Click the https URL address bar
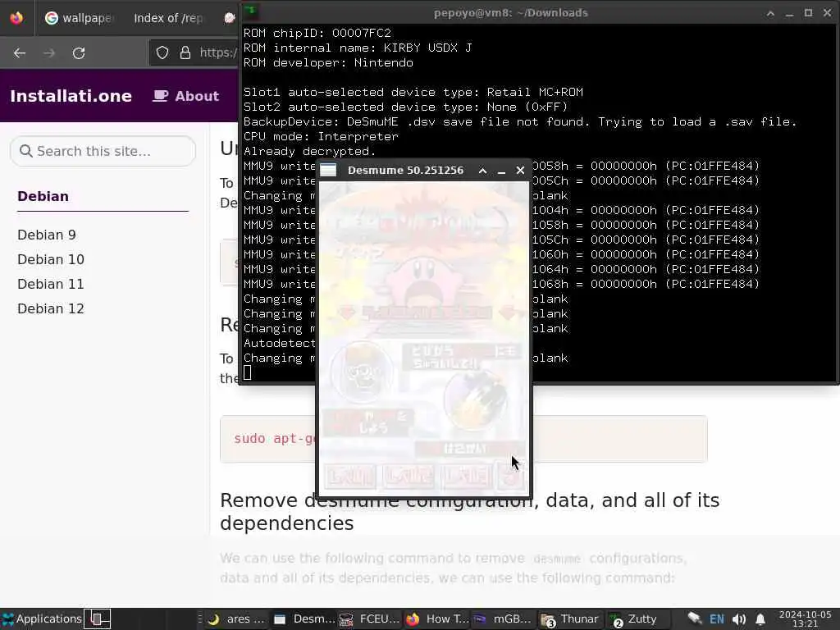 point(218,52)
